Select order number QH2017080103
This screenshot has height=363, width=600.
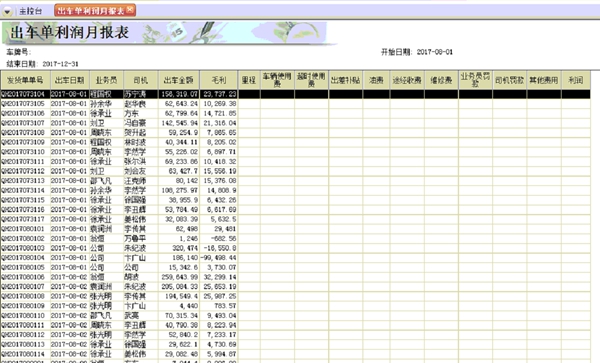pos(23,248)
